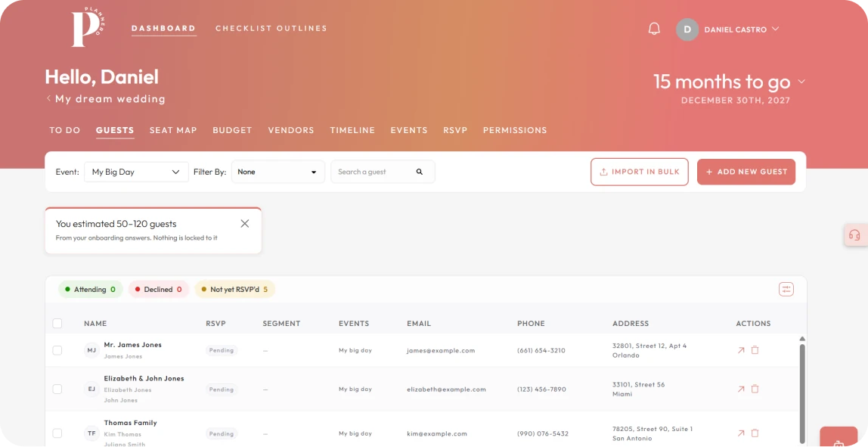Open chat widget at bottom right
Viewport: 868px width, 447px height.
(x=839, y=438)
